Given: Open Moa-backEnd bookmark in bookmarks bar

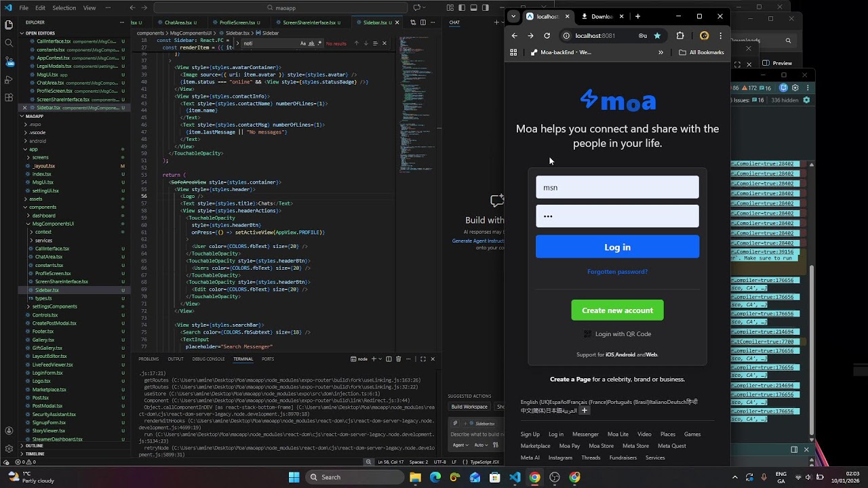Looking at the screenshot, I should [561, 52].
